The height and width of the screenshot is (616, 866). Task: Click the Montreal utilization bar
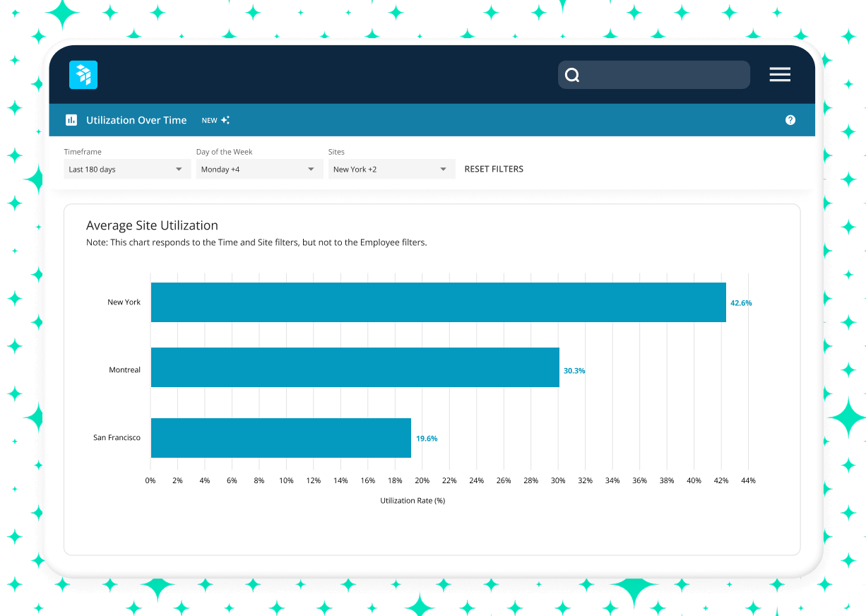coord(355,367)
